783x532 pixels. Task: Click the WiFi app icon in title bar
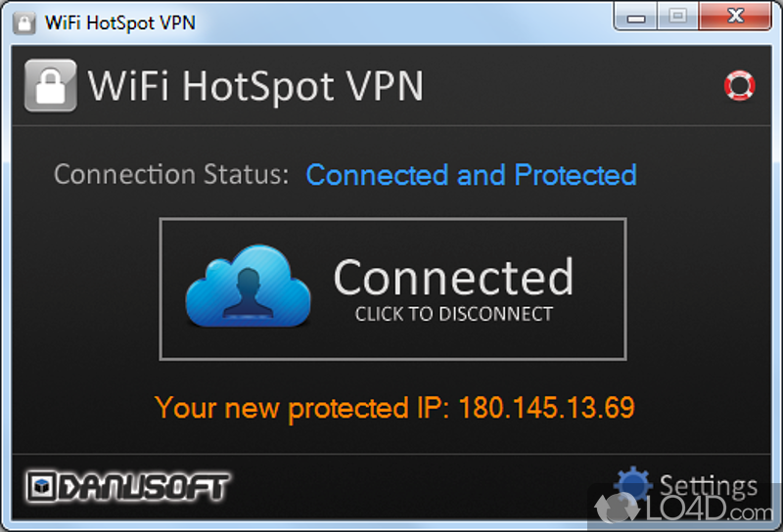point(23,22)
